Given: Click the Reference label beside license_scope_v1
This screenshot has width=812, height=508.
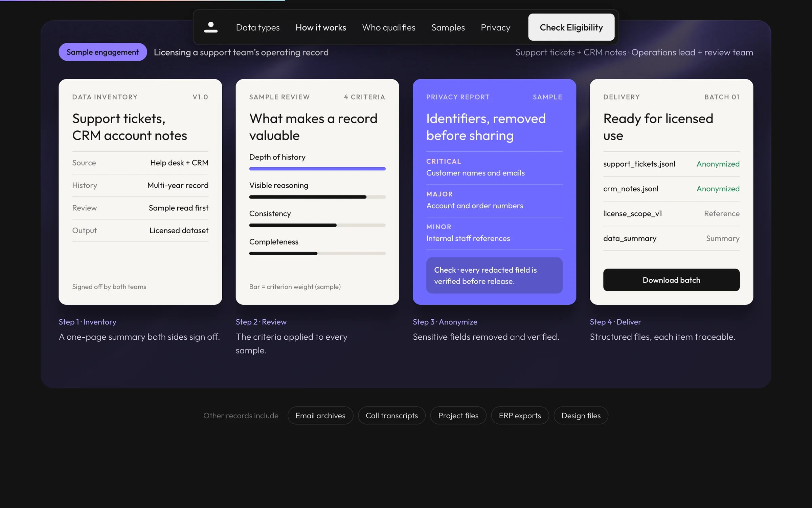Looking at the screenshot, I should 722,214.
